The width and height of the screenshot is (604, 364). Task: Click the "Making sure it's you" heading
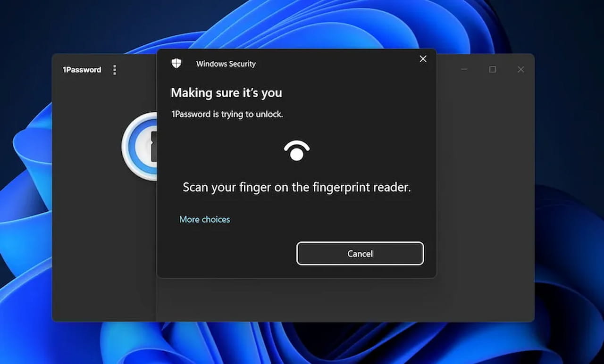[x=226, y=93]
